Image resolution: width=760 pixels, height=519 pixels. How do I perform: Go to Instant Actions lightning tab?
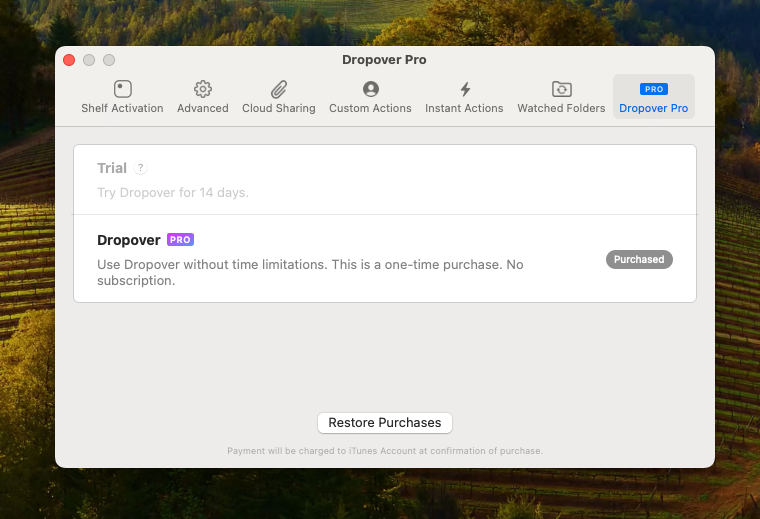(464, 97)
